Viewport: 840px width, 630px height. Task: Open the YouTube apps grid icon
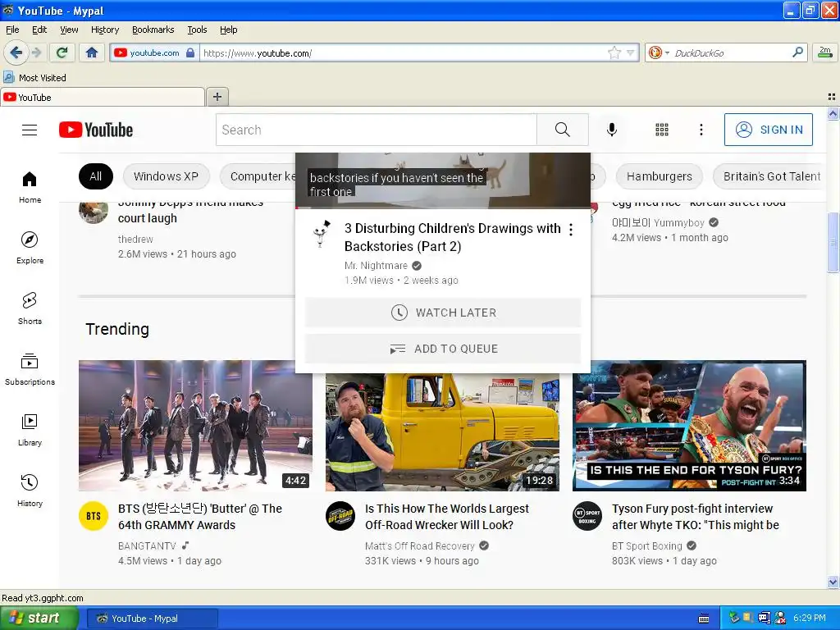pos(662,130)
